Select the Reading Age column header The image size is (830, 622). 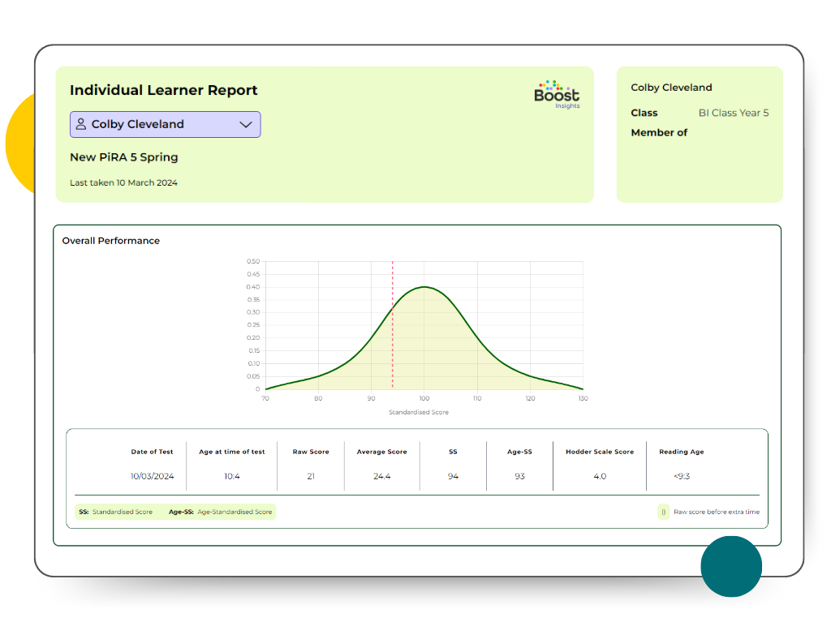tap(681, 451)
